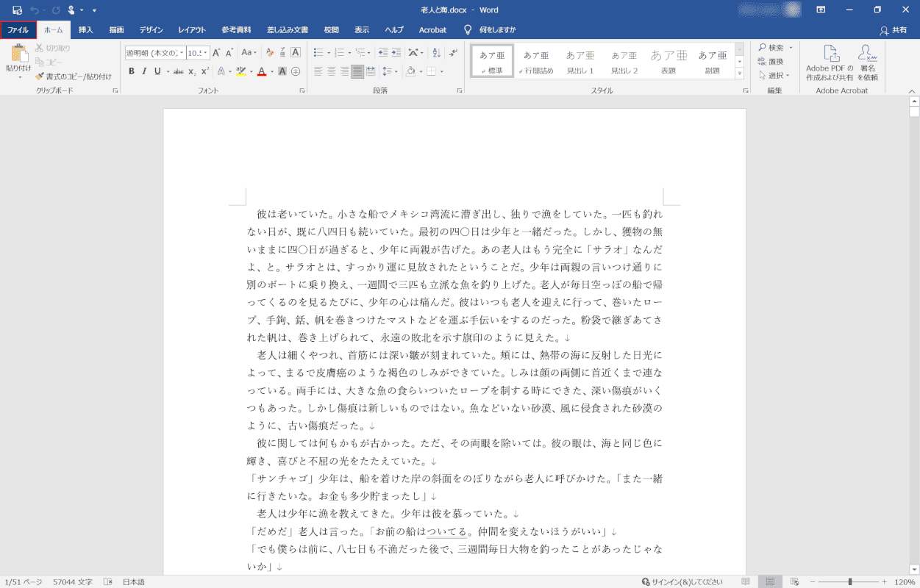Expand the styles gallery (more arrow)

click(740, 73)
